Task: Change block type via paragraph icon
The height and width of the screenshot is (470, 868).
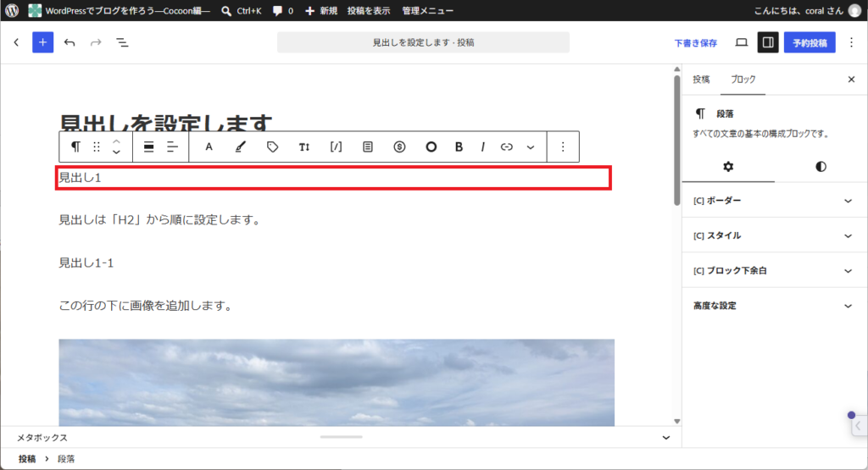Action: coord(75,147)
